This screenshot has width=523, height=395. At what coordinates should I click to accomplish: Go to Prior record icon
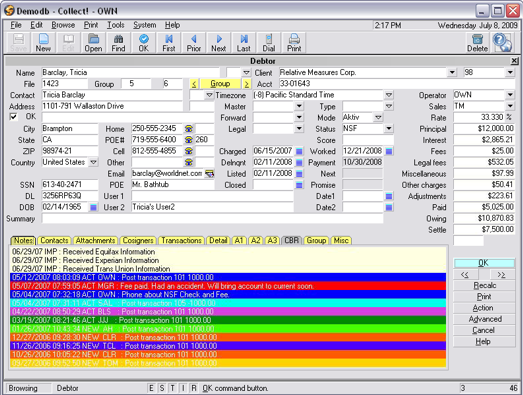click(194, 43)
